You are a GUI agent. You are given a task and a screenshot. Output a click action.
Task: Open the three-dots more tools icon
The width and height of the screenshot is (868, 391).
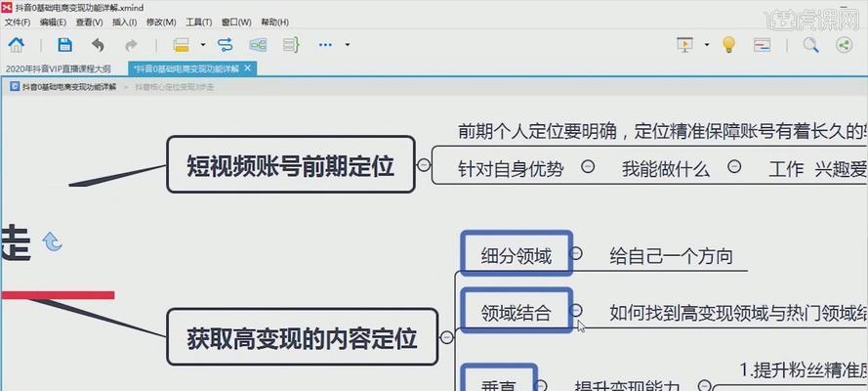325,45
